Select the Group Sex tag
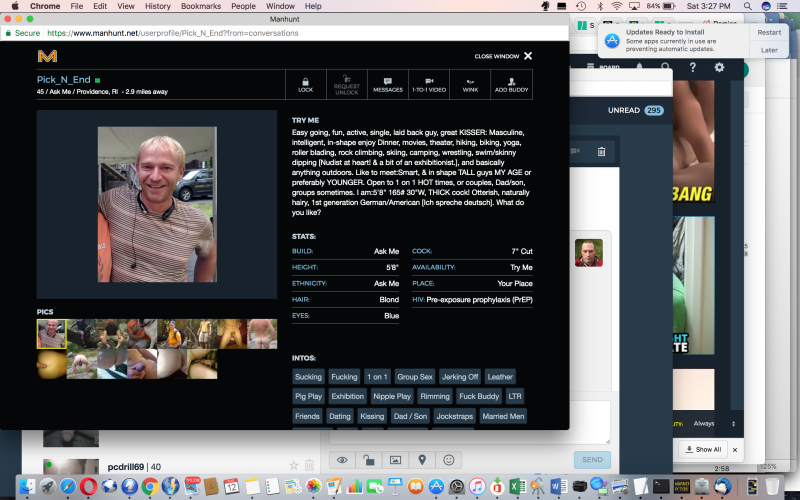The height and width of the screenshot is (500, 800). (x=415, y=377)
